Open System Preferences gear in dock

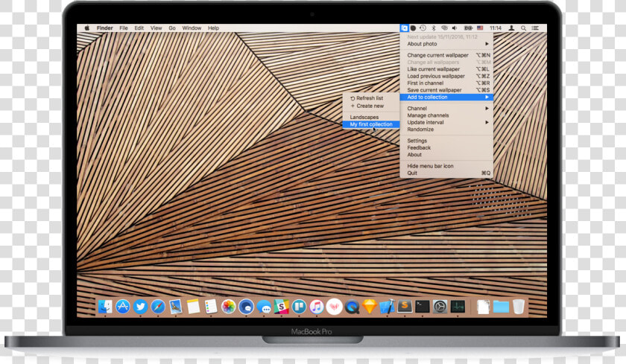(x=440, y=307)
